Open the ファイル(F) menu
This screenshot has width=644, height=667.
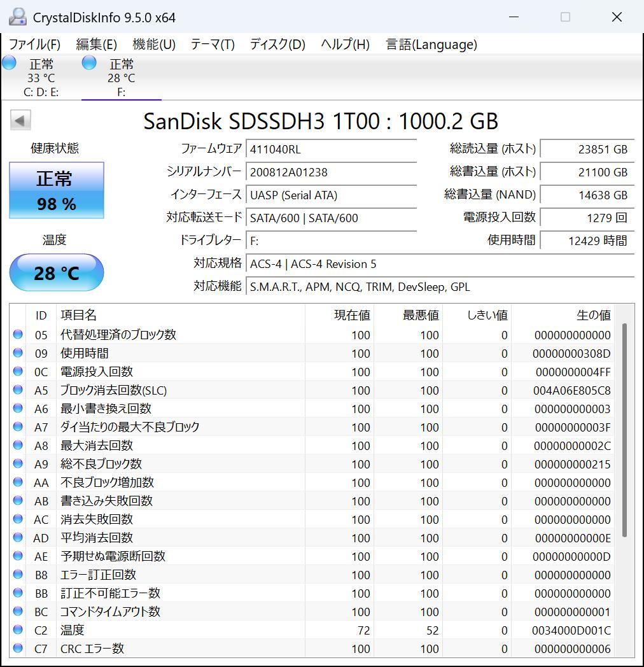[35, 45]
